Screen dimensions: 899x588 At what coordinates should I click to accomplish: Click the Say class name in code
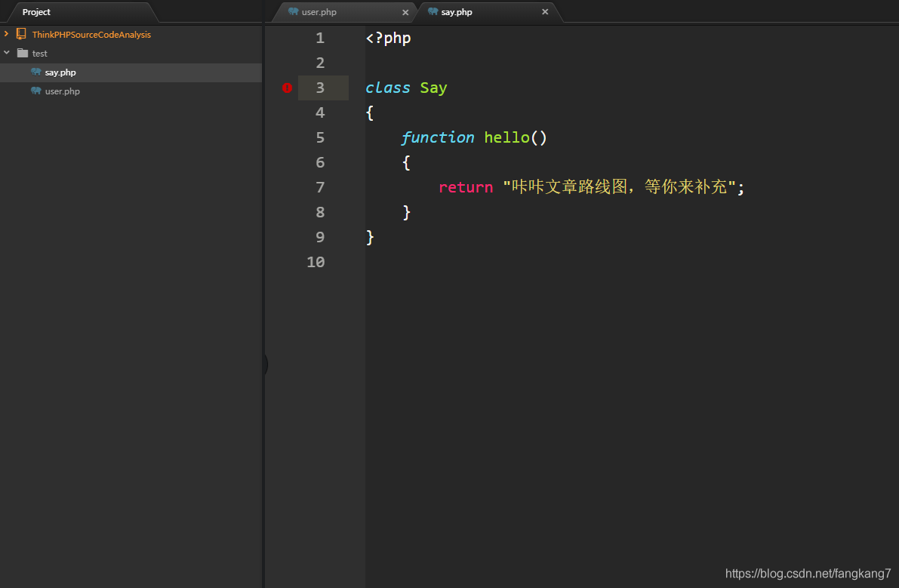pyautogui.click(x=433, y=88)
